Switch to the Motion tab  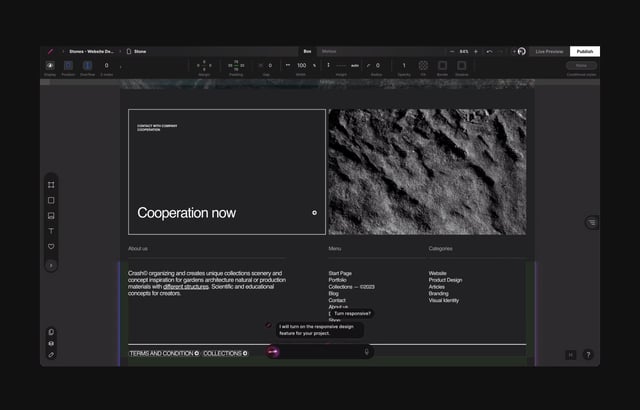point(329,51)
